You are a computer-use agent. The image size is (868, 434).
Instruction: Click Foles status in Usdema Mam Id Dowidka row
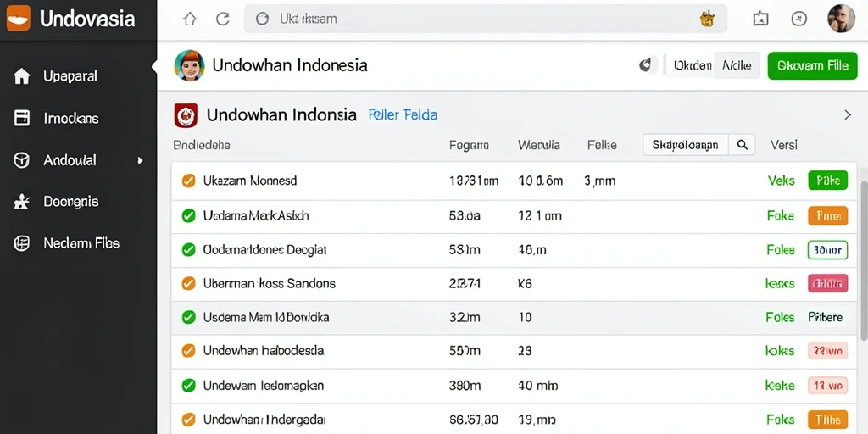tap(781, 317)
